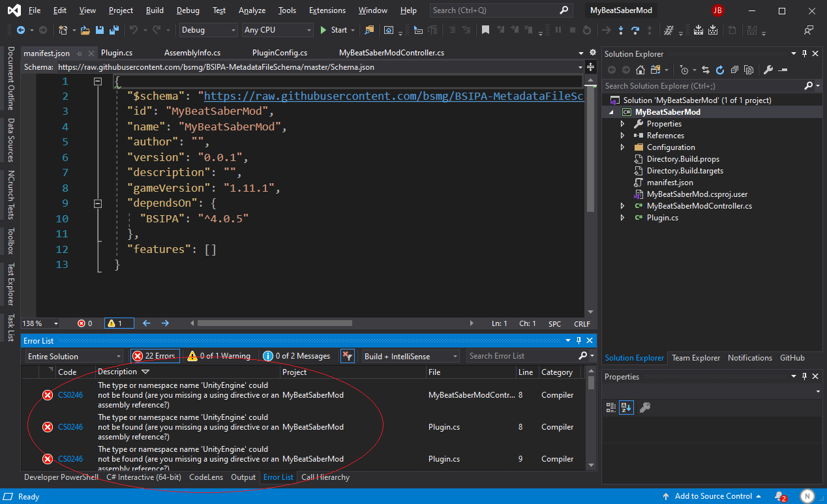
Task: Click the Categorized icon in Properties panel
Action: 611,408
